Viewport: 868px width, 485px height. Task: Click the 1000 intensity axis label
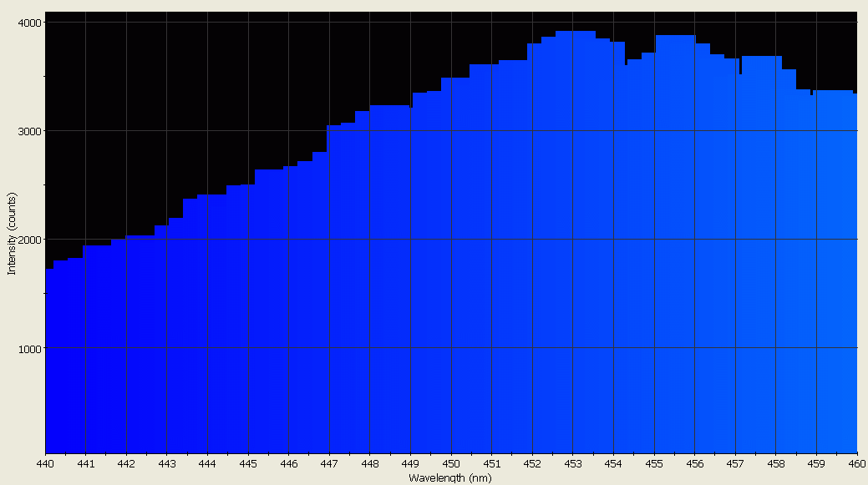coord(29,348)
